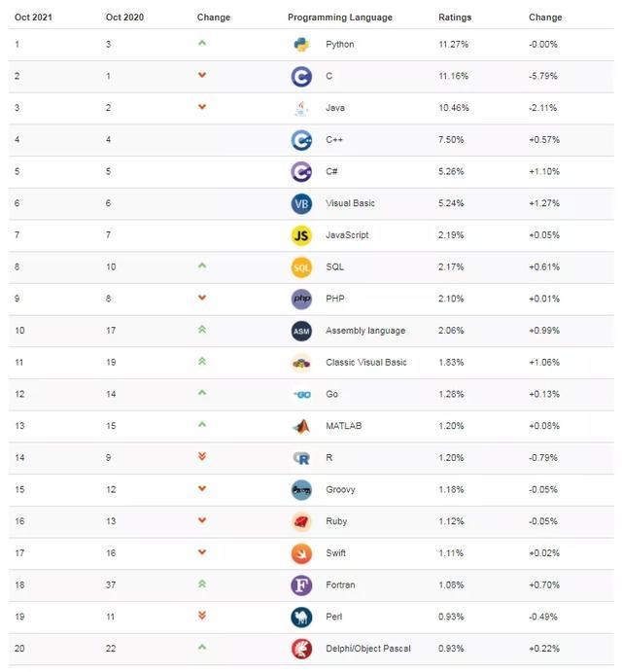This screenshot has height=672, width=622.
Task: Click the PHP logo icon
Action: [301, 299]
